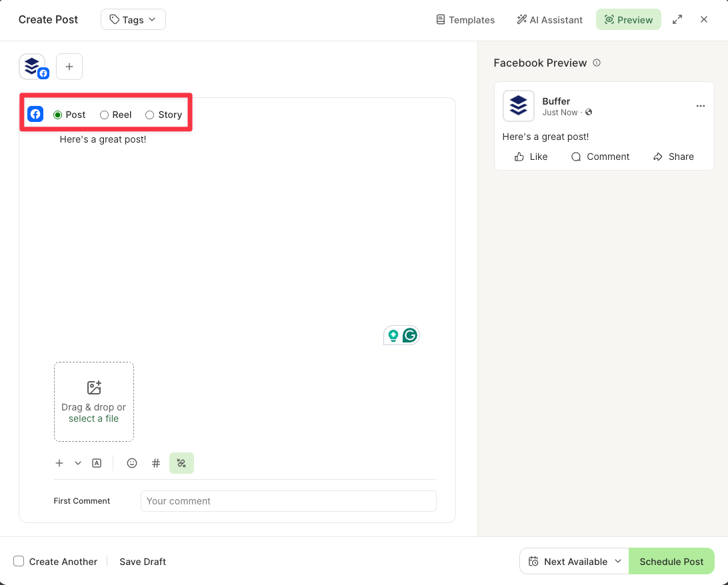
Task: Expand composer to full screen
Action: tap(677, 19)
